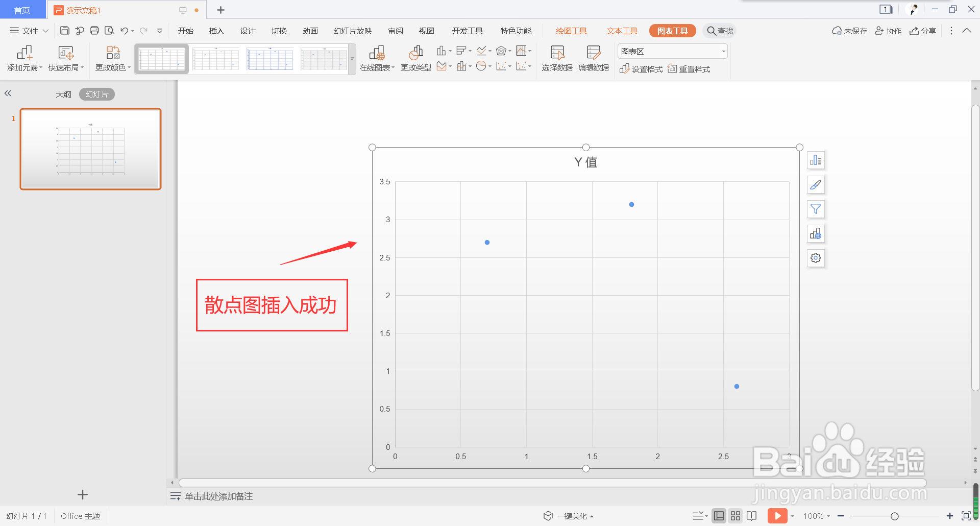Open the 绘图工具 ribbon tab
This screenshot has width=980, height=526.
point(572,31)
